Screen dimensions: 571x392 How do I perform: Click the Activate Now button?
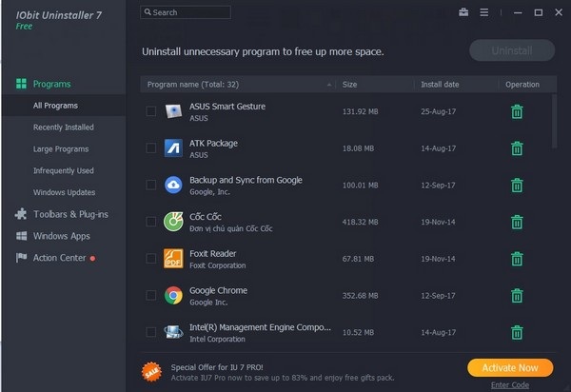pos(510,368)
